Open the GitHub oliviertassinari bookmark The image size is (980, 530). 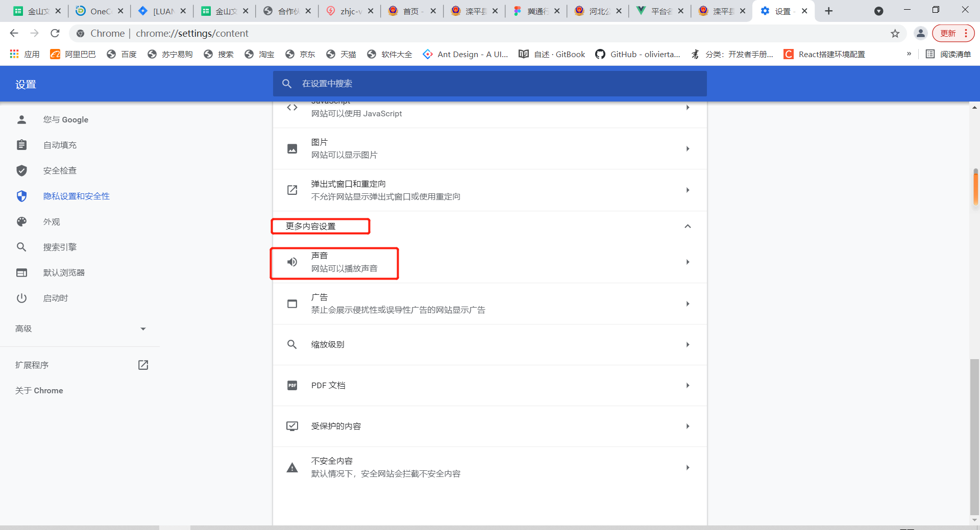(638, 54)
